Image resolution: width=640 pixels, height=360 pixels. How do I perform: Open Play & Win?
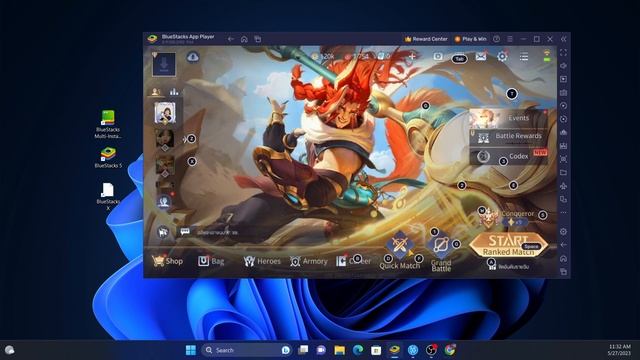[470, 39]
